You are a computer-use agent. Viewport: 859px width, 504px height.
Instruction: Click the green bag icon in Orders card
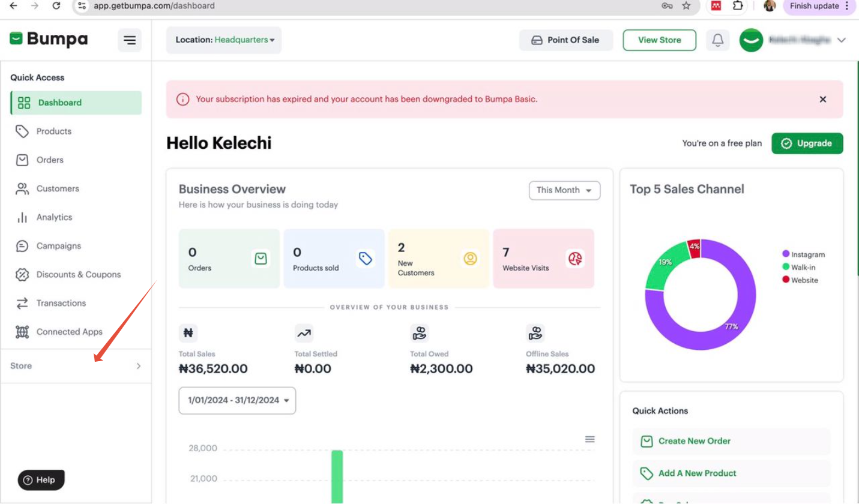click(261, 259)
